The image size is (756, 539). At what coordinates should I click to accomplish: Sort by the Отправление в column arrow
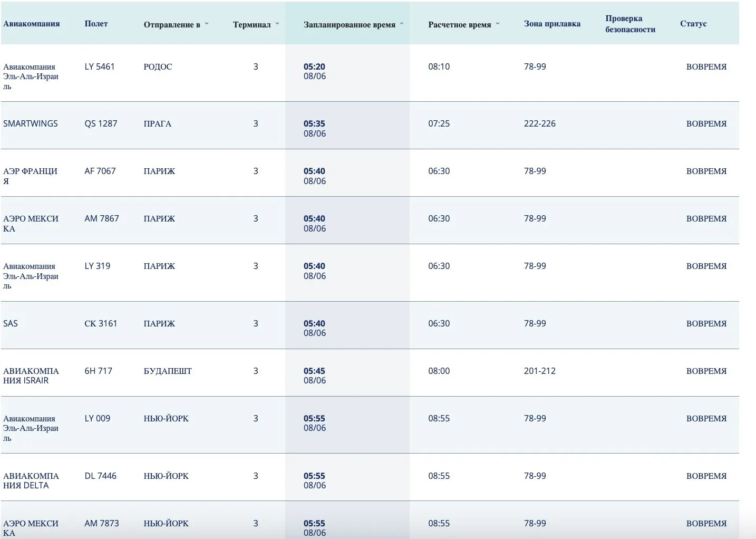click(x=207, y=24)
